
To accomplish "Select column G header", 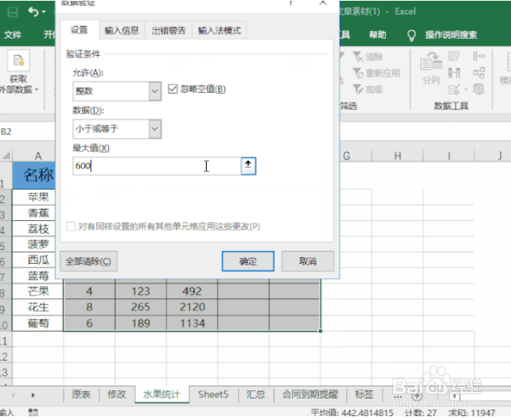I will click(346, 155).
